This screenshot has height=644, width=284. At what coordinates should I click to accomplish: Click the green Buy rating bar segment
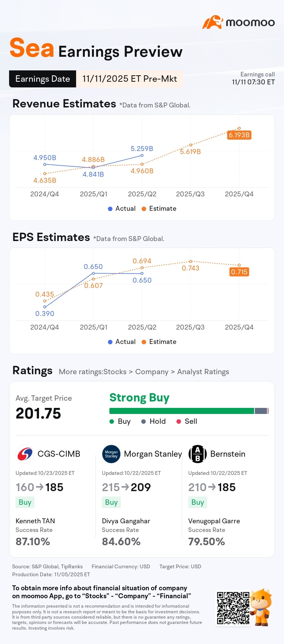(x=182, y=411)
